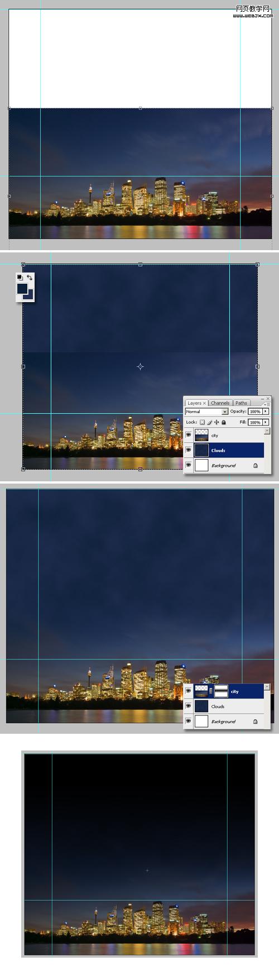Click link icon between city thumbnail and mask

pyautogui.click(x=211, y=691)
